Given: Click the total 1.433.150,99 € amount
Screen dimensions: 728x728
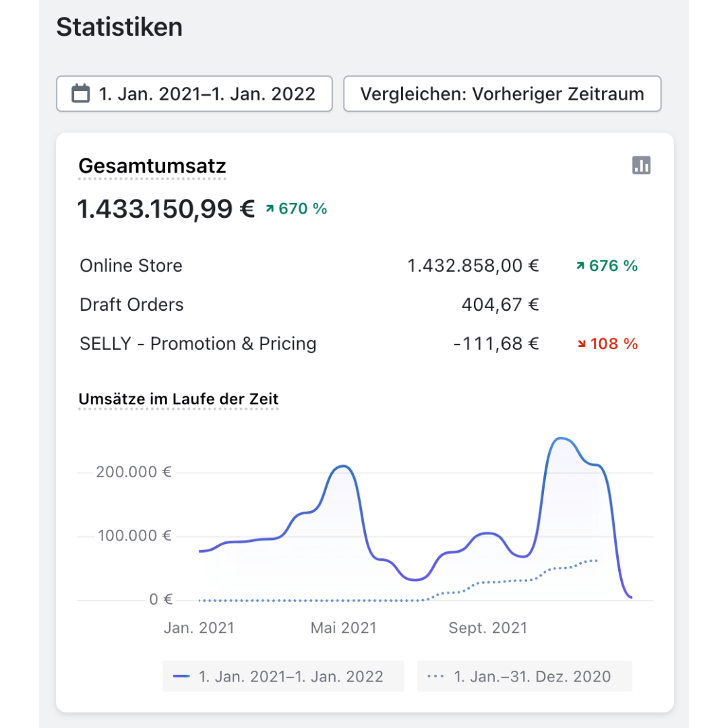Looking at the screenshot, I should click(166, 209).
